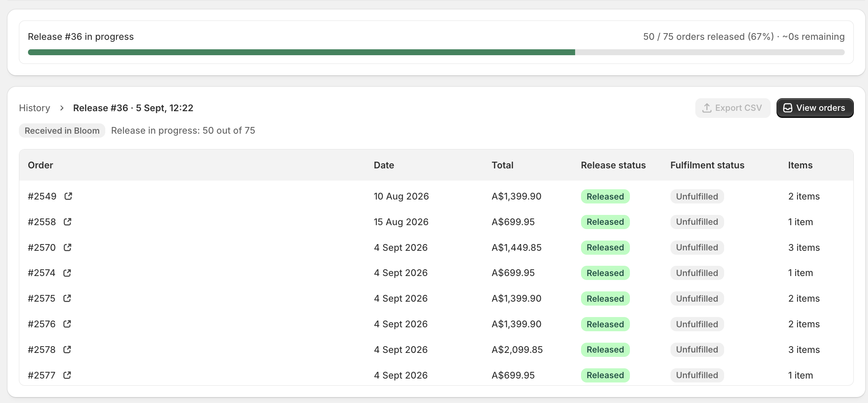Click the Items column header
The width and height of the screenshot is (868, 403).
coord(800,165)
